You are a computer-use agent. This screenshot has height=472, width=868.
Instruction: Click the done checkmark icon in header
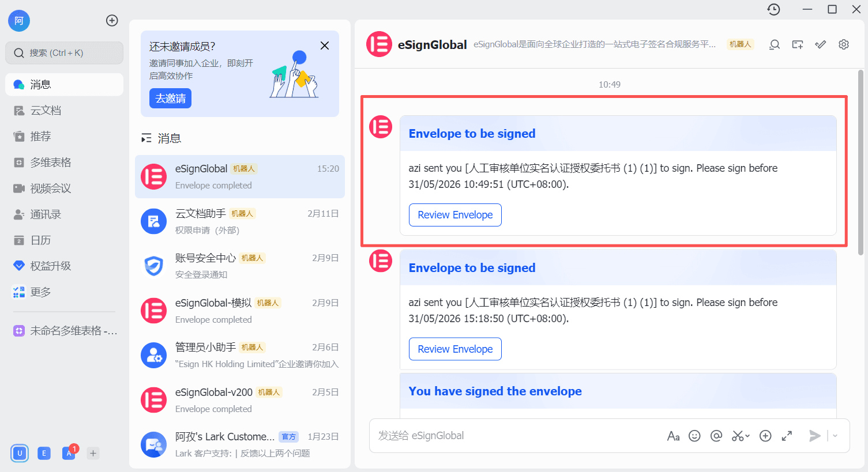tap(821, 44)
